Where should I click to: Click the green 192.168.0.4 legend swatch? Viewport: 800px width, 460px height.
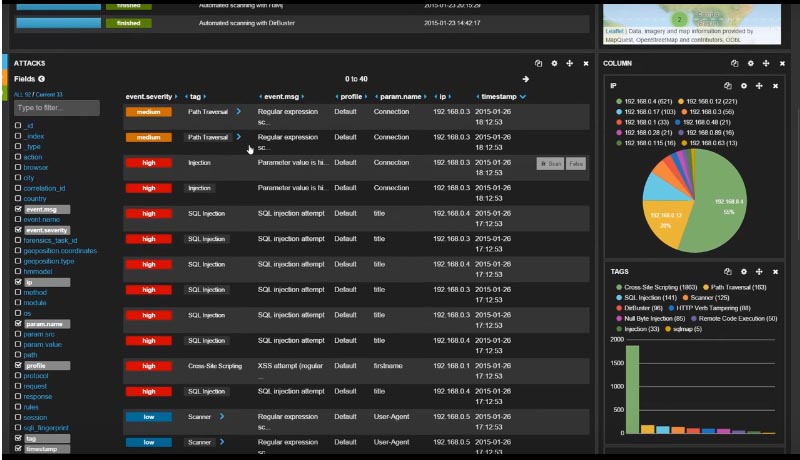tap(620, 101)
